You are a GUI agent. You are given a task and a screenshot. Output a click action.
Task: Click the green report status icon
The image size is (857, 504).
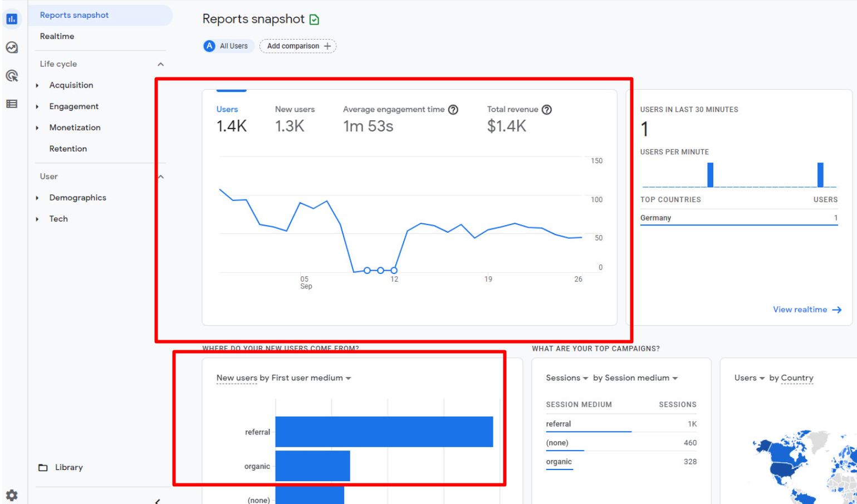tap(314, 19)
